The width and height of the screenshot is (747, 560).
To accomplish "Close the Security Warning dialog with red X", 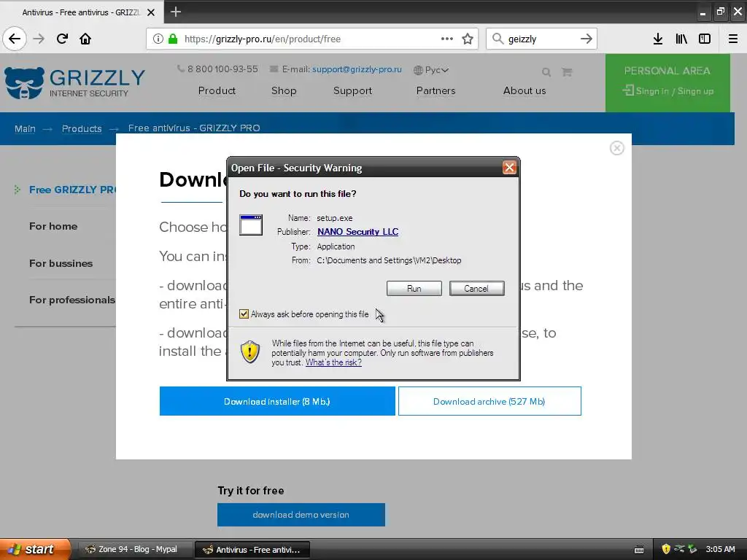I will pos(509,168).
